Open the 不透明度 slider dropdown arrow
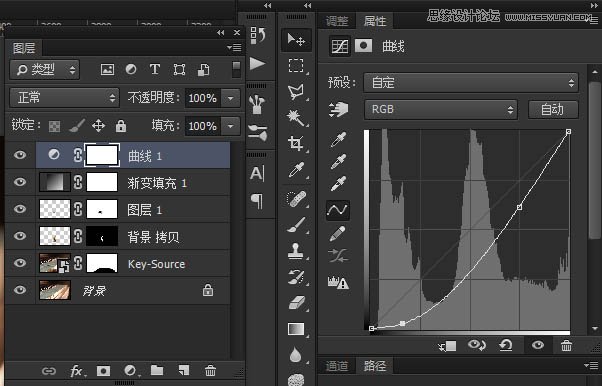The height and width of the screenshot is (386, 602). click(x=230, y=98)
